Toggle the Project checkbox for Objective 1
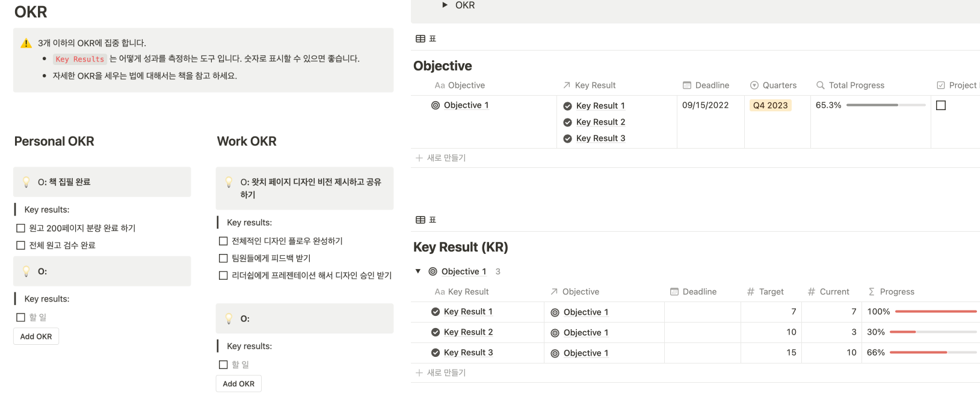980x402 pixels. click(x=941, y=105)
